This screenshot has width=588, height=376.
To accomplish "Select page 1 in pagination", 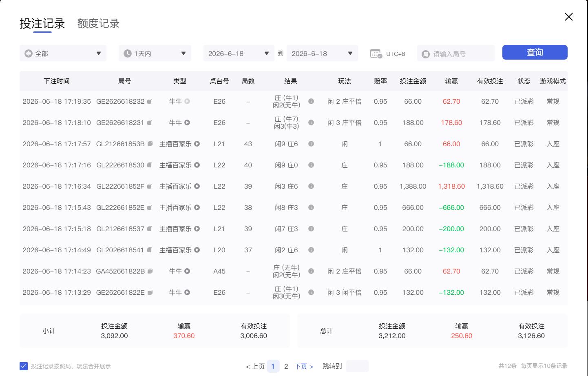I will click(x=273, y=366).
